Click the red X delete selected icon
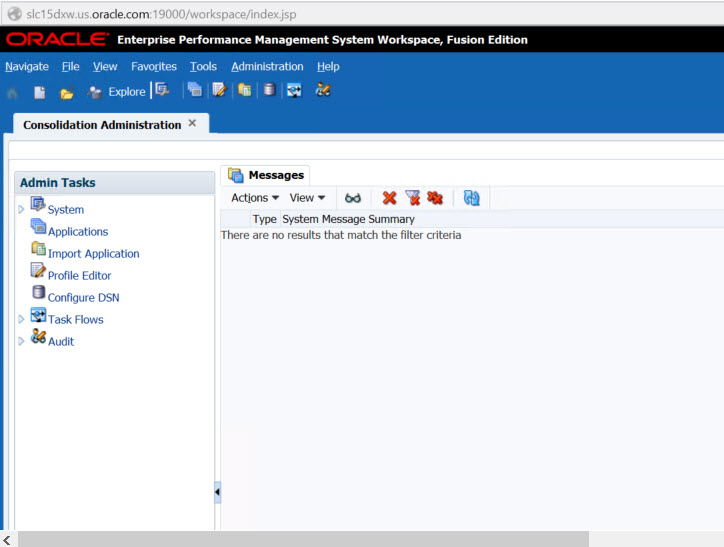The image size is (724, 547). click(x=389, y=198)
